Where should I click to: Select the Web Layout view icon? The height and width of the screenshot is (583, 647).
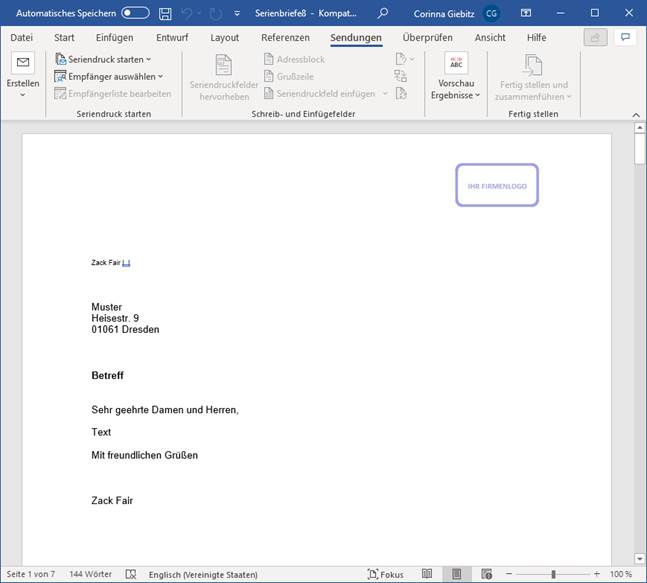point(486,575)
